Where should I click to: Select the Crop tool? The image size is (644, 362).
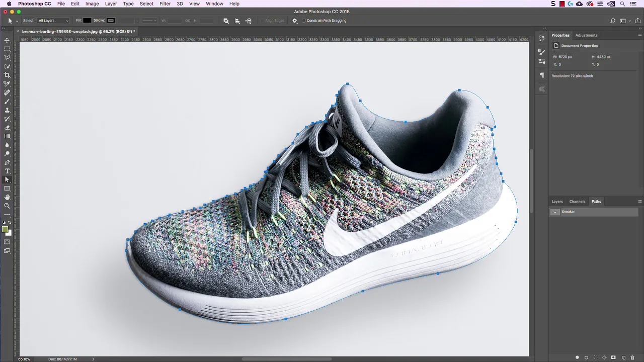click(x=7, y=75)
